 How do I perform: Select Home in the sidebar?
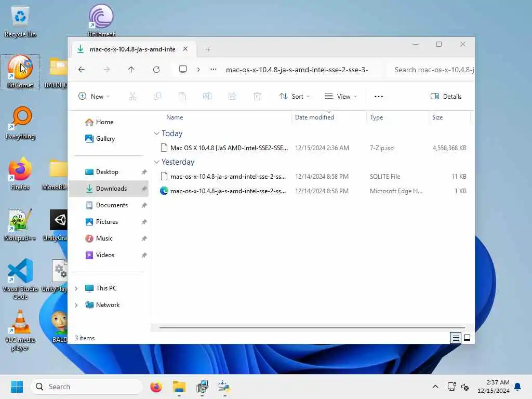[x=109, y=122]
